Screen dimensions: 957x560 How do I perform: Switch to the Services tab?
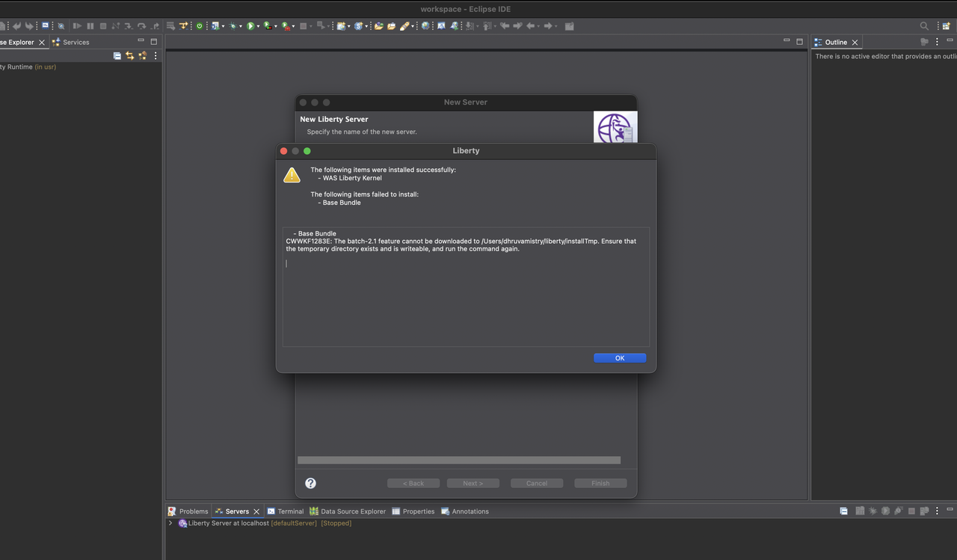click(x=70, y=43)
